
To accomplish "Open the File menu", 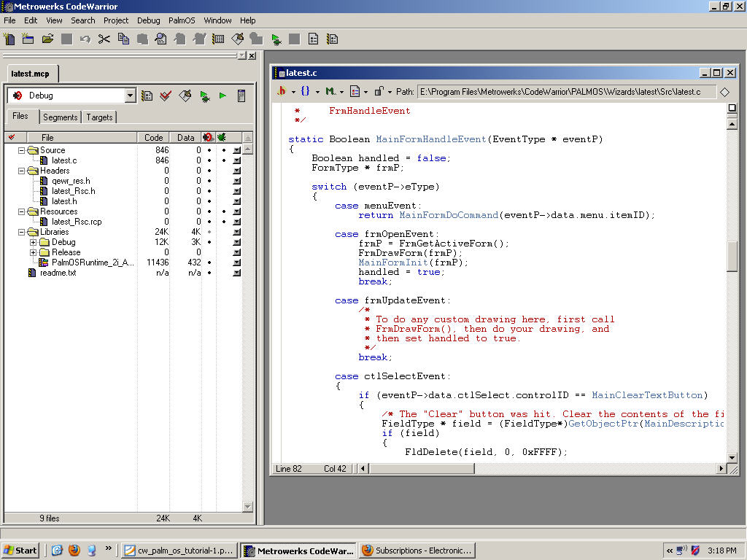I will tap(9, 20).
